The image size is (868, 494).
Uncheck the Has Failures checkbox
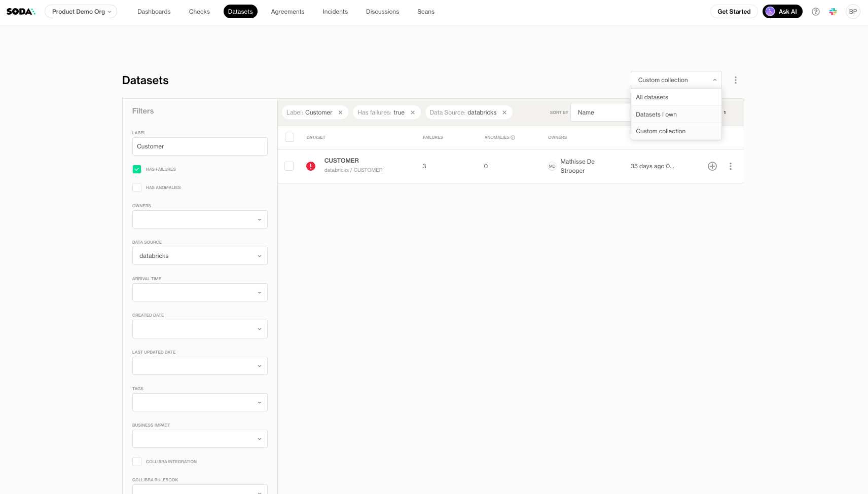[137, 169]
